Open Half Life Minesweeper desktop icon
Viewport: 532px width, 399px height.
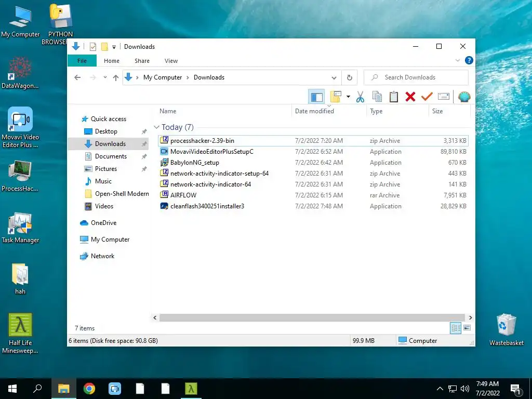(x=20, y=334)
